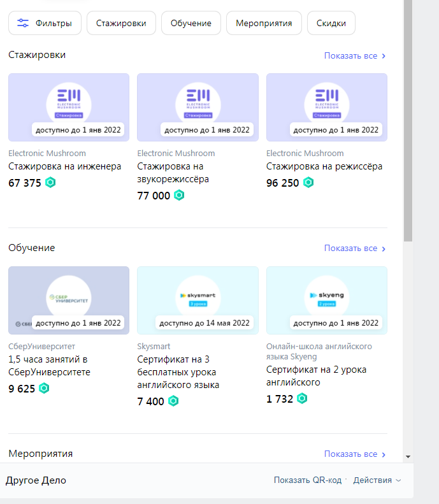Open the Действия dropdown menu

point(377,480)
